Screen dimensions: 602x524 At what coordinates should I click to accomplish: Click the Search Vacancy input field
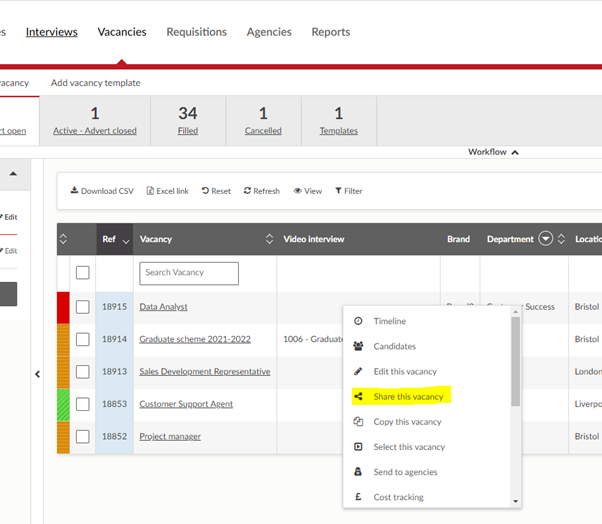[189, 273]
